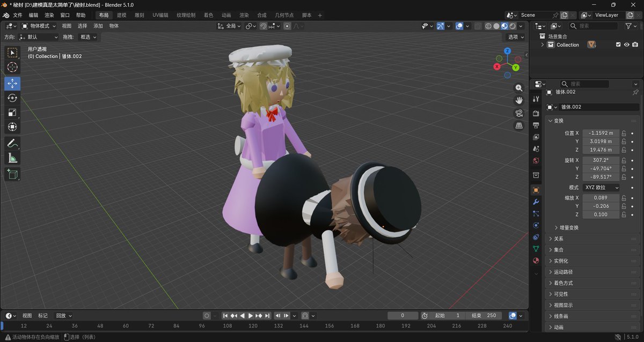Viewport: 644px width, 342px height.
Task: Open the Material properties tab
Action: coord(536,261)
